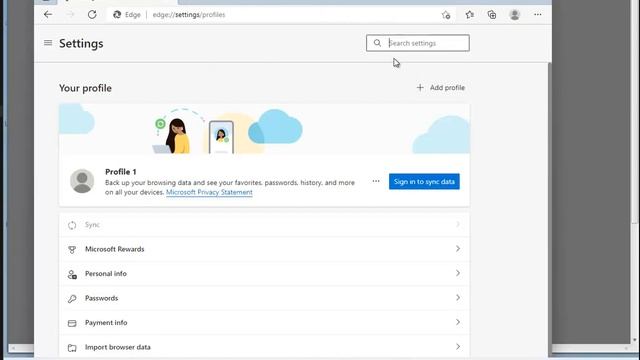The image size is (640, 360).
Task: Click the plus icon beside Add profile
Action: pyautogui.click(x=420, y=87)
